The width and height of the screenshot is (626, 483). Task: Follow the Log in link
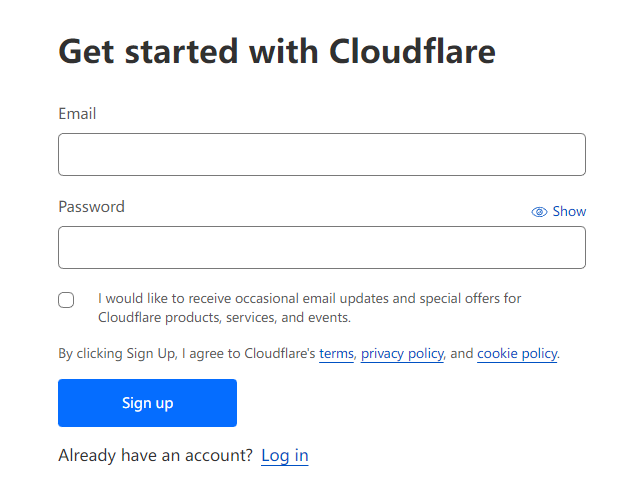pyautogui.click(x=285, y=456)
